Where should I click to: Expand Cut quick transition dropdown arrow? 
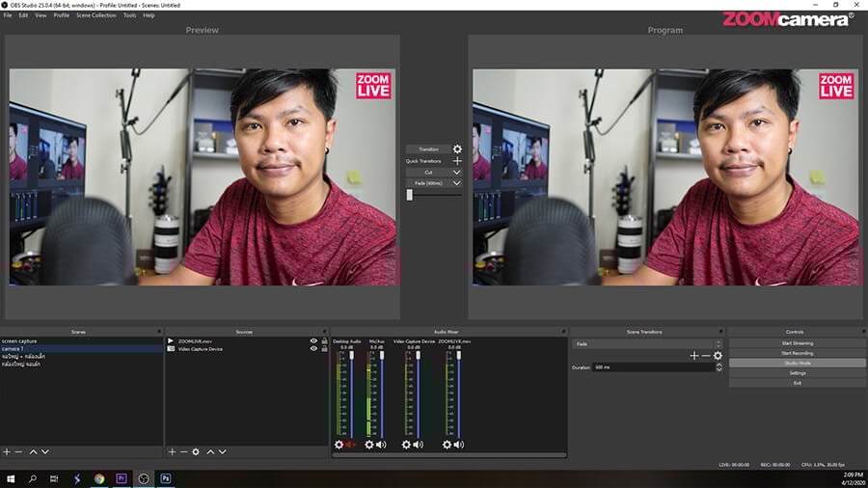[x=457, y=172]
